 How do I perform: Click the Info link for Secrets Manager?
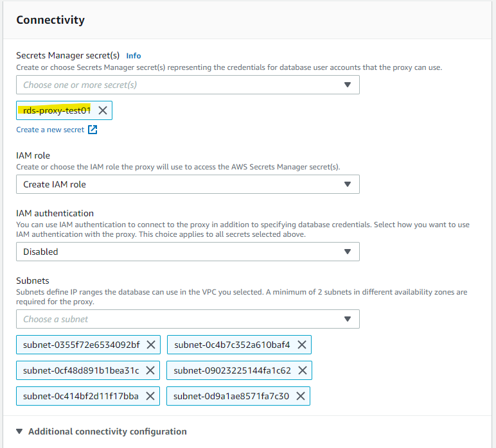point(134,56)
